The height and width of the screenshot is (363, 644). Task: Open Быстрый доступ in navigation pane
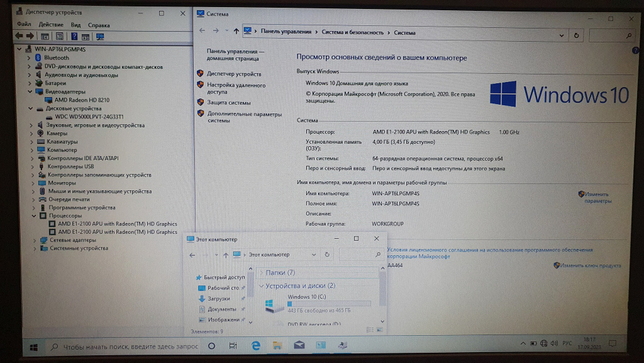point(224,277)
